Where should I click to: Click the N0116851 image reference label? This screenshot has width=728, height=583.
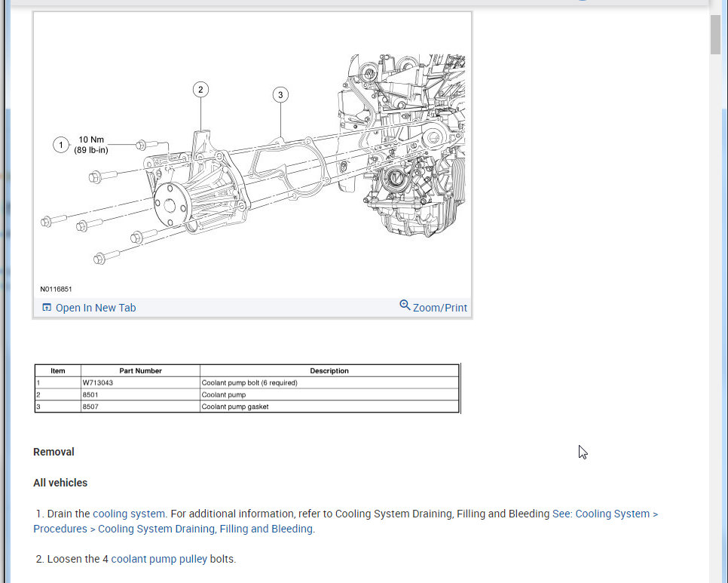56,289
